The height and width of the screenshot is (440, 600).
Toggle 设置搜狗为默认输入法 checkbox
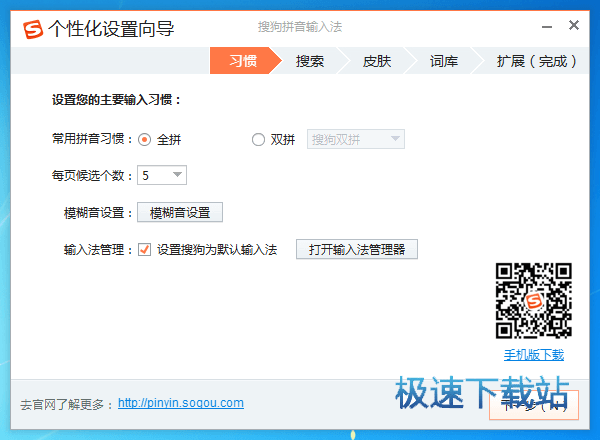pos(144,249)
